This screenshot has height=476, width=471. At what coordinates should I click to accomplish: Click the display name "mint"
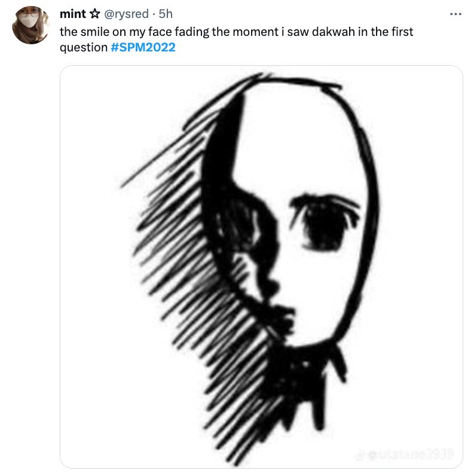coord(72,14)
